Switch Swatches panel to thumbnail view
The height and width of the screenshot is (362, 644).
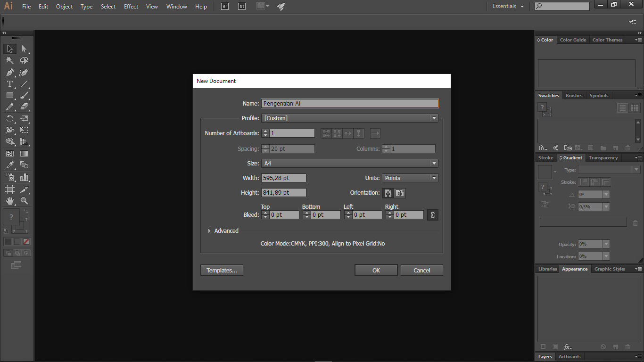[635, 108]
